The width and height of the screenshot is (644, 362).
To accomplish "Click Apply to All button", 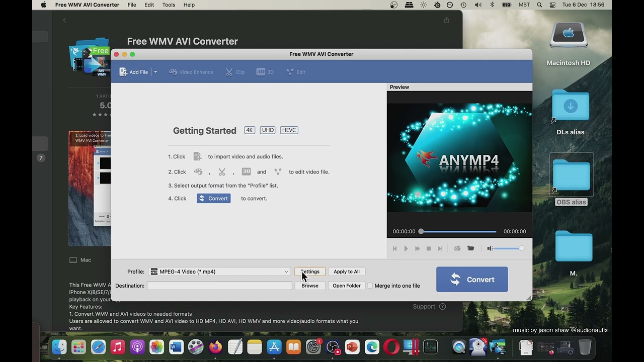I will point(347,271).
